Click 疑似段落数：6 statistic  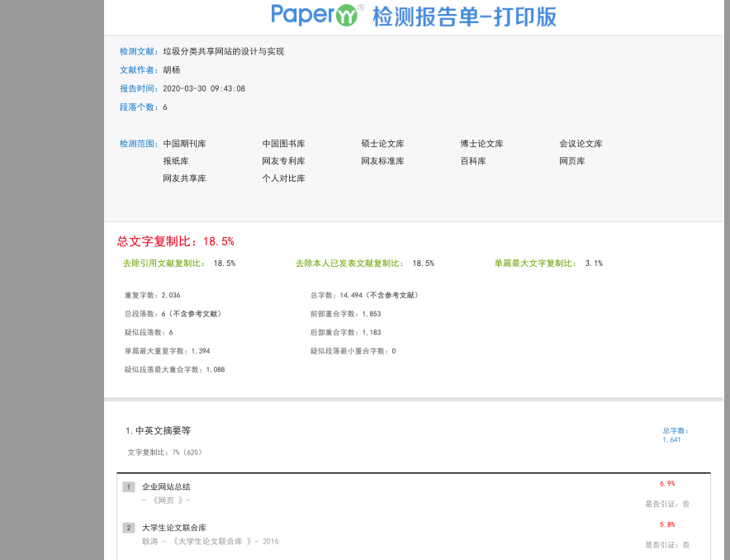coord(149,332)
